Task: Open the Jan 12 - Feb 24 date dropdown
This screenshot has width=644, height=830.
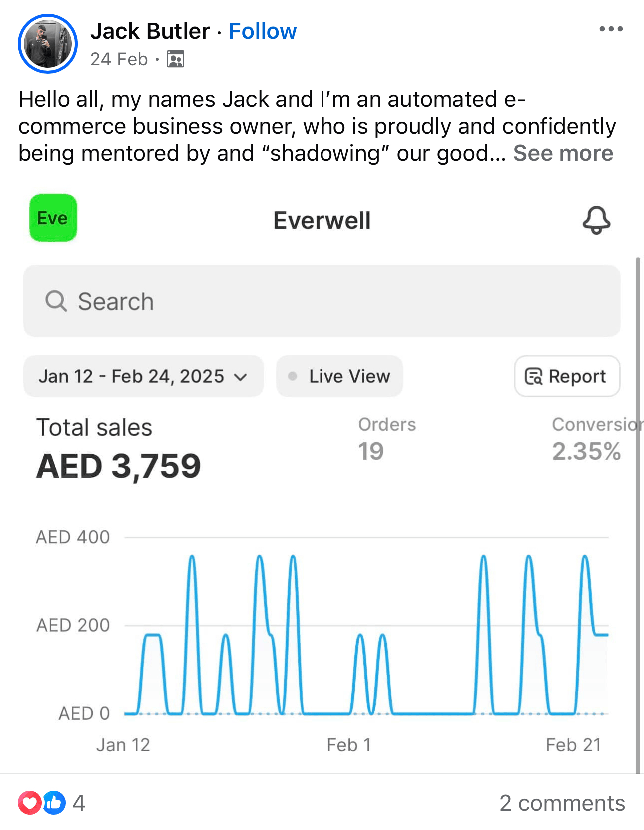Action: [x=143, y=376]
